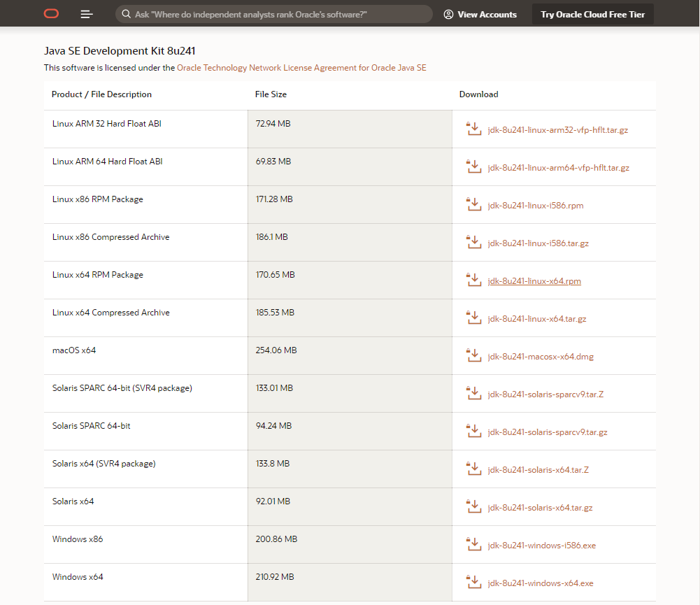Select Linux x64 RPM Package text

pyautogui.click(x=97, y=275)
